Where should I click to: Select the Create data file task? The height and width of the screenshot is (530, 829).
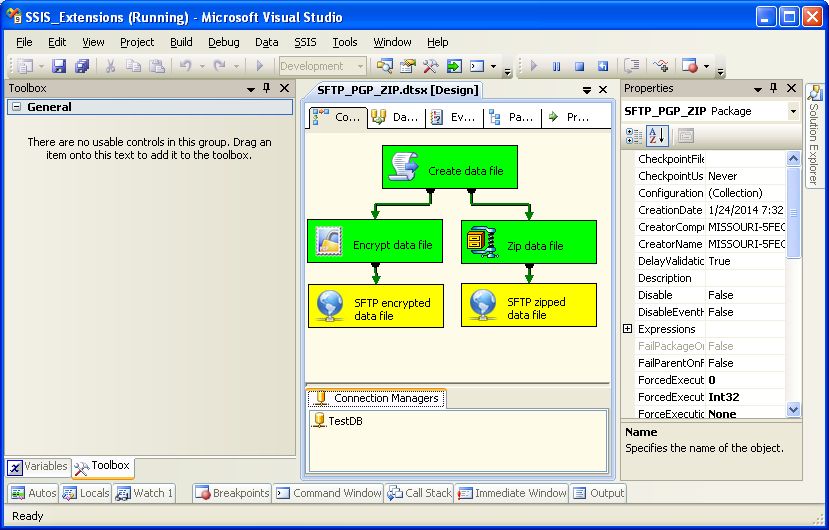pos(449,167)
